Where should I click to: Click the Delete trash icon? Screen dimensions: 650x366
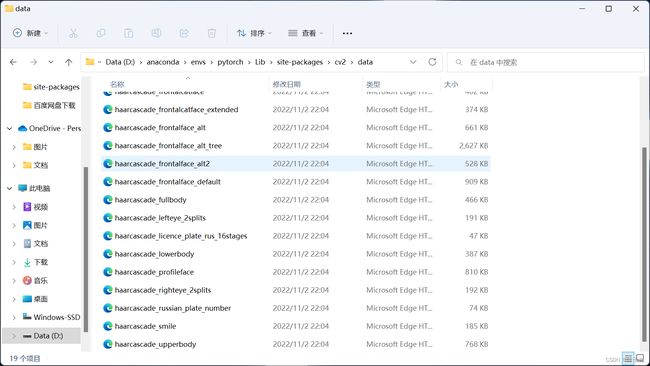click(212, 33)
